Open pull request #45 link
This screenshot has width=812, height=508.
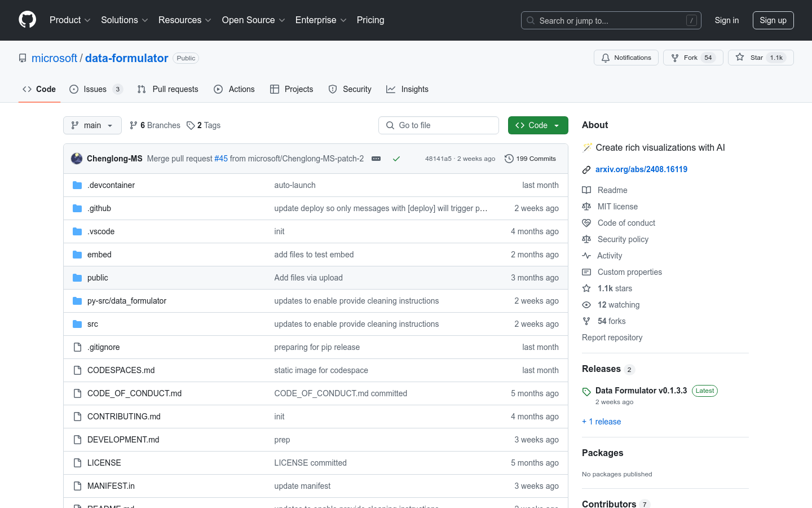coord(221,159)
